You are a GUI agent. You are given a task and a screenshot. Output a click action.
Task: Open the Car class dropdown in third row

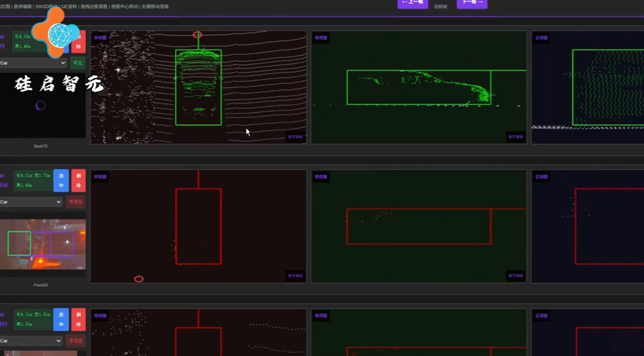[x=31, y=341]
